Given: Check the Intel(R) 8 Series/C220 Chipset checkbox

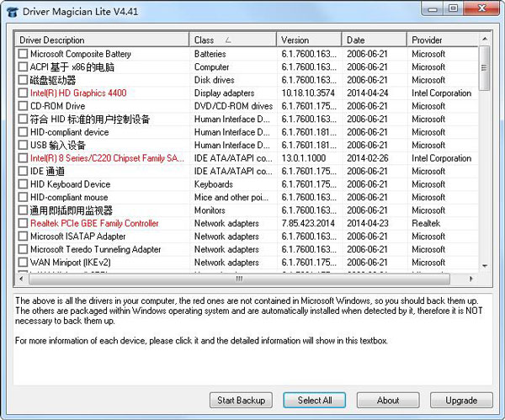Looking at the screenshot, I should (x=23, y=158).
